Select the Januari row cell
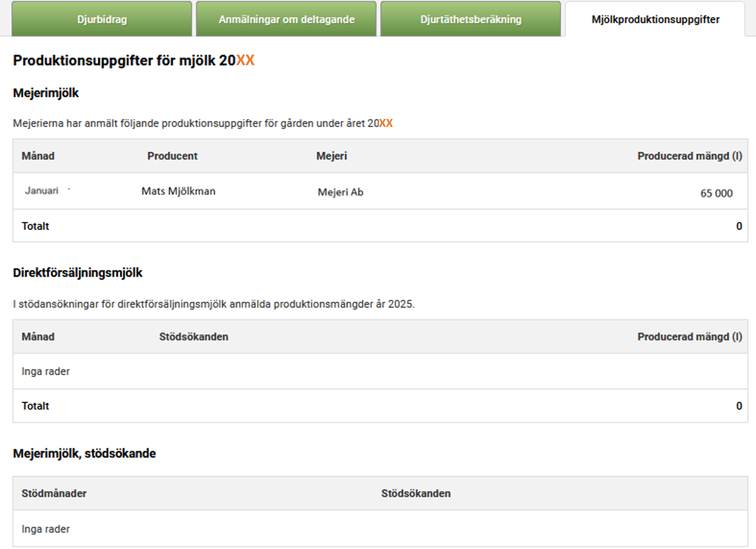Viewport: 756px width, 549px height. point(42,190)
